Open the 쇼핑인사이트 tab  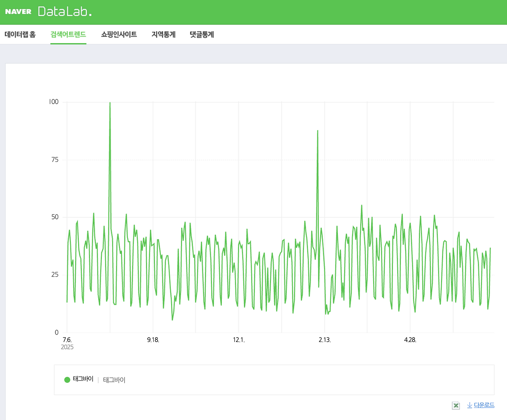coord(119,34)
